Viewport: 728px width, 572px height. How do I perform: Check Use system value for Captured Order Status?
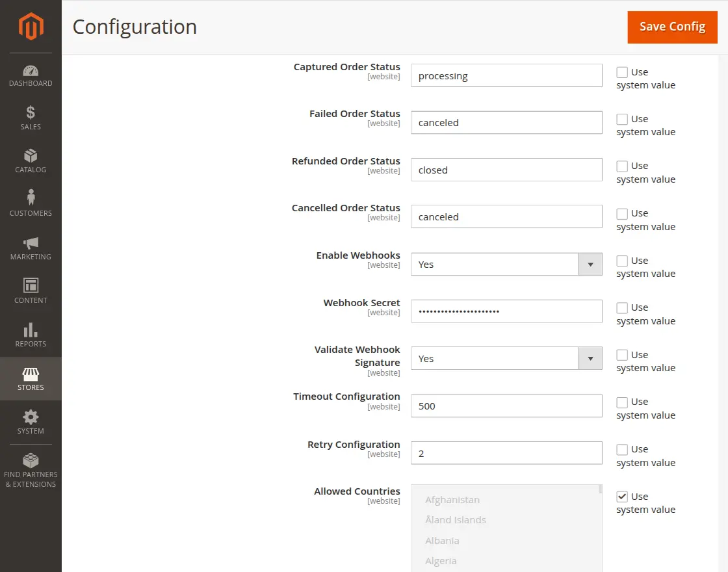pyautogui.click(x=622, y=72)
